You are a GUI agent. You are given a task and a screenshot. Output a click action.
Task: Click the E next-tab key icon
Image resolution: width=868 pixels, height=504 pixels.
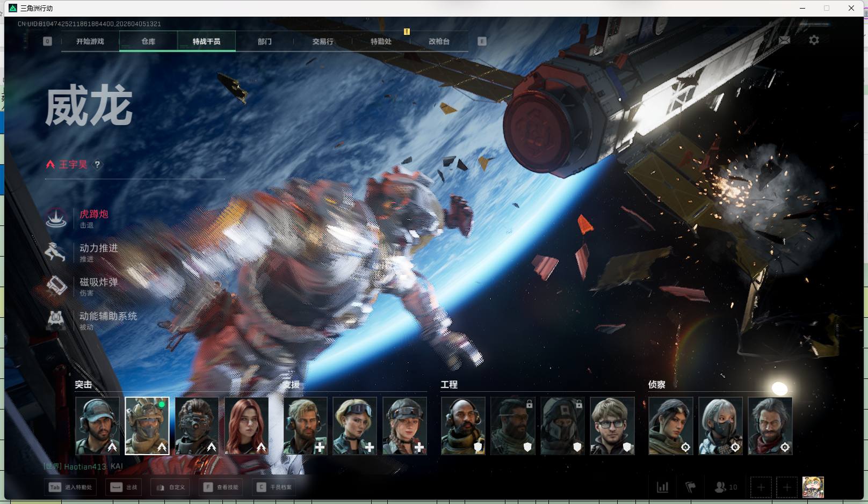click(482, 41)
